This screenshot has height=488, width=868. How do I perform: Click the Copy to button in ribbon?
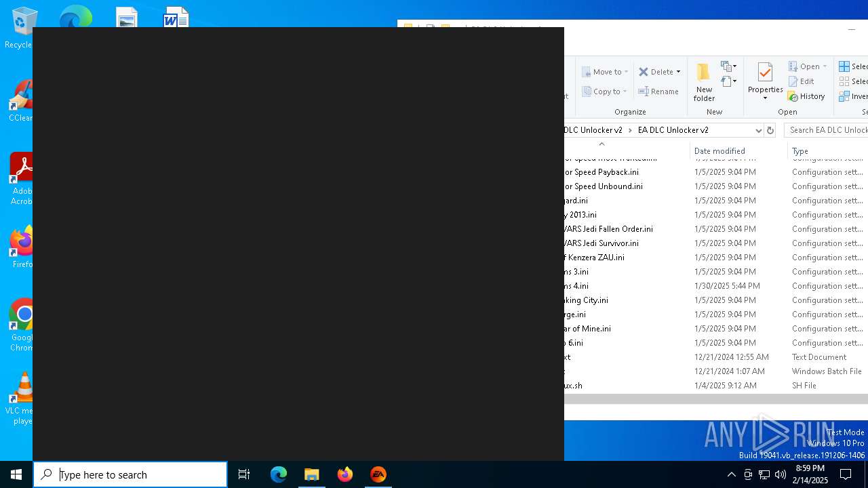pyautogui.click(x=605, y=91)
